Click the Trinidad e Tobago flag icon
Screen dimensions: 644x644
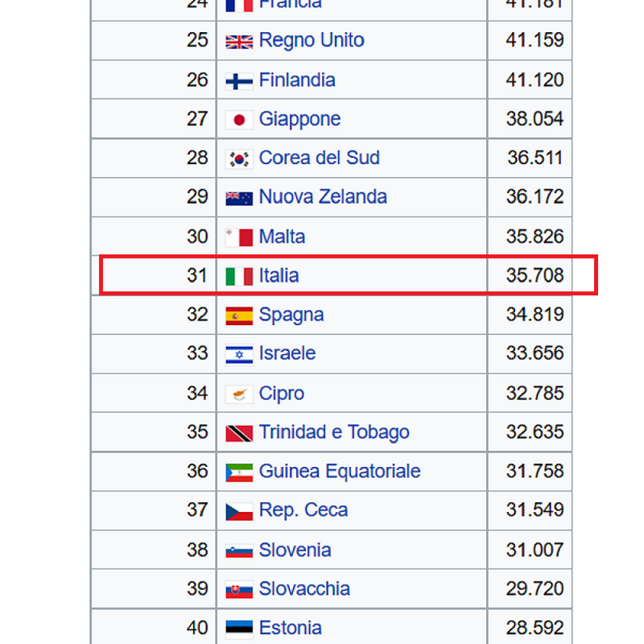[239, 434]
